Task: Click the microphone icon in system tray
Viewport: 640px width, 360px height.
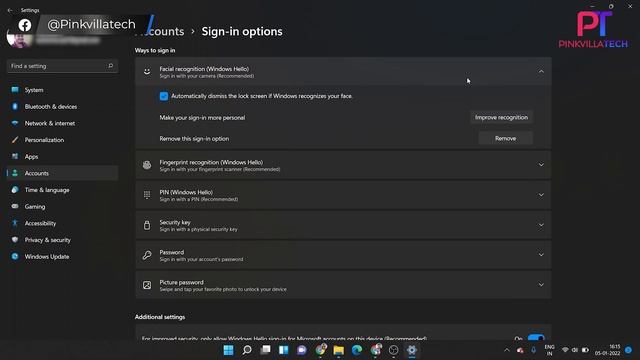Action: (x=533, y=350)
